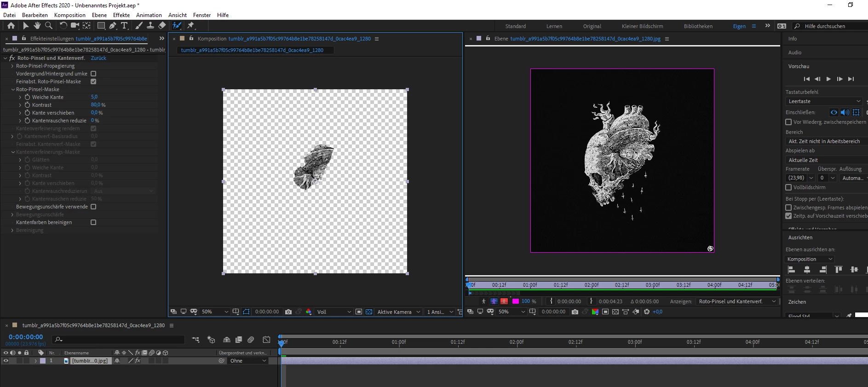Click the timeline layer search field

click(119, 340)
